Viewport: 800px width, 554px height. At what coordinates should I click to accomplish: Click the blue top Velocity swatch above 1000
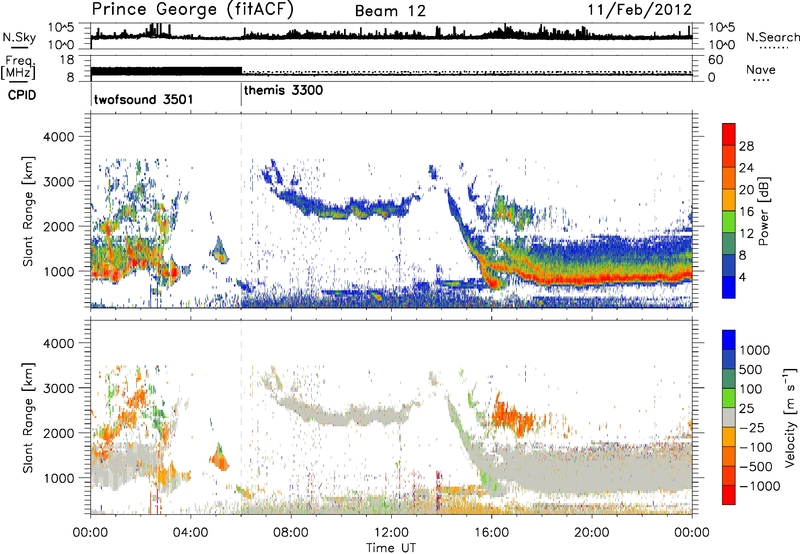(x=729, y=340)
